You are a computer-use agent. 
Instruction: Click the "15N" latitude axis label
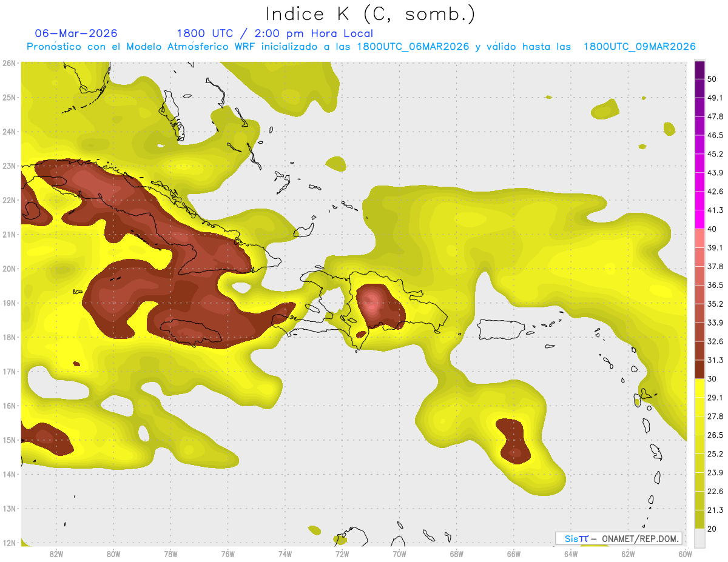click(x=8, y=440)
